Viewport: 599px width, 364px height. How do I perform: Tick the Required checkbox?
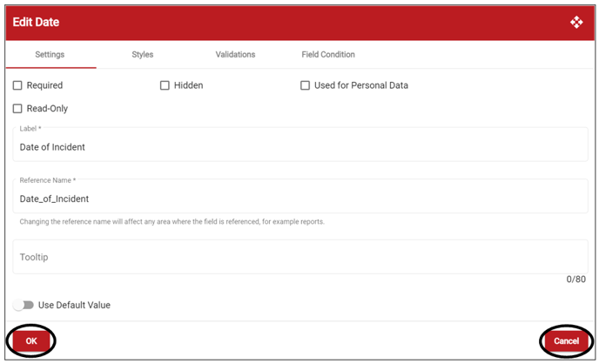pyautogui.click(x=17, y=85)
